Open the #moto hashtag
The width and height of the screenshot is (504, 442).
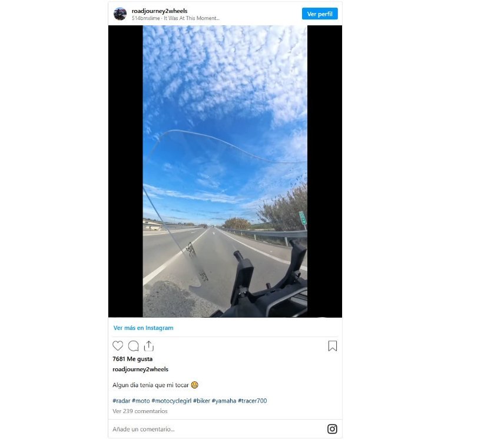pyautogui.click(x=141, y=401)
